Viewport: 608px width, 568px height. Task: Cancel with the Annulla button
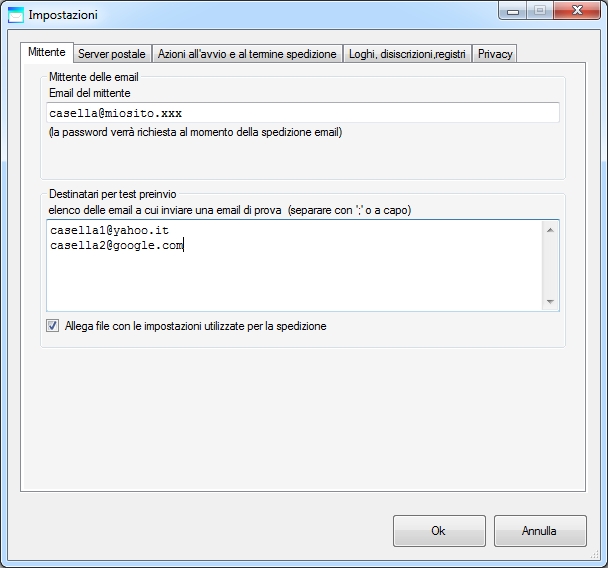coord(540,531)
